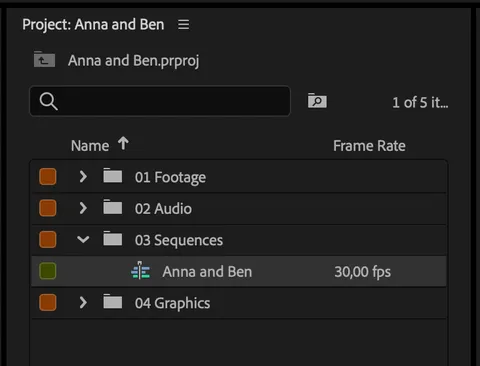Screen dimensions: 480x366
Task: Click the 1 of 5 items count text
Action: click(x=420, y=103)
